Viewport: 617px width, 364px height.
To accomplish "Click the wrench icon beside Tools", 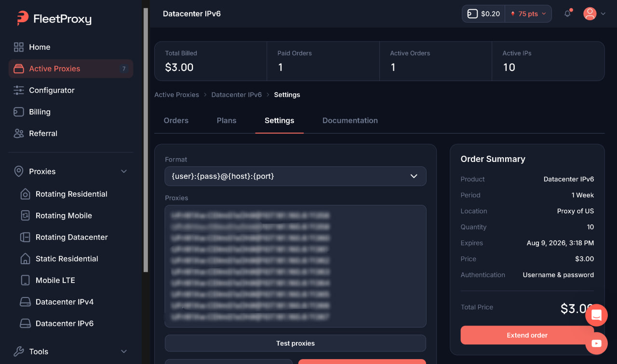I will 19,351.
